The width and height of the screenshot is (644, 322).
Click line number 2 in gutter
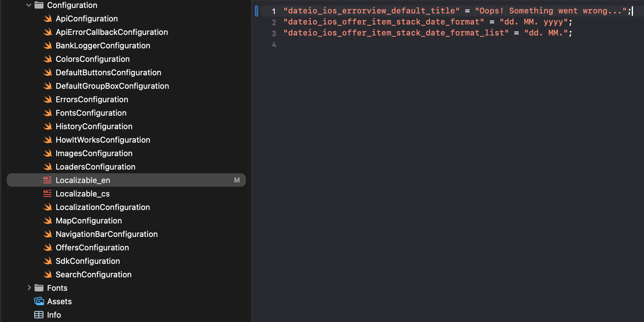274,22
